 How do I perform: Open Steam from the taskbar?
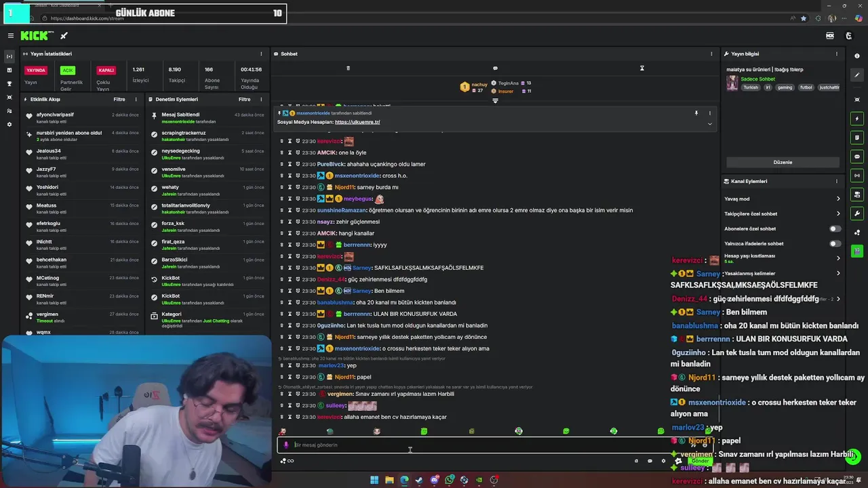(419, 480)
